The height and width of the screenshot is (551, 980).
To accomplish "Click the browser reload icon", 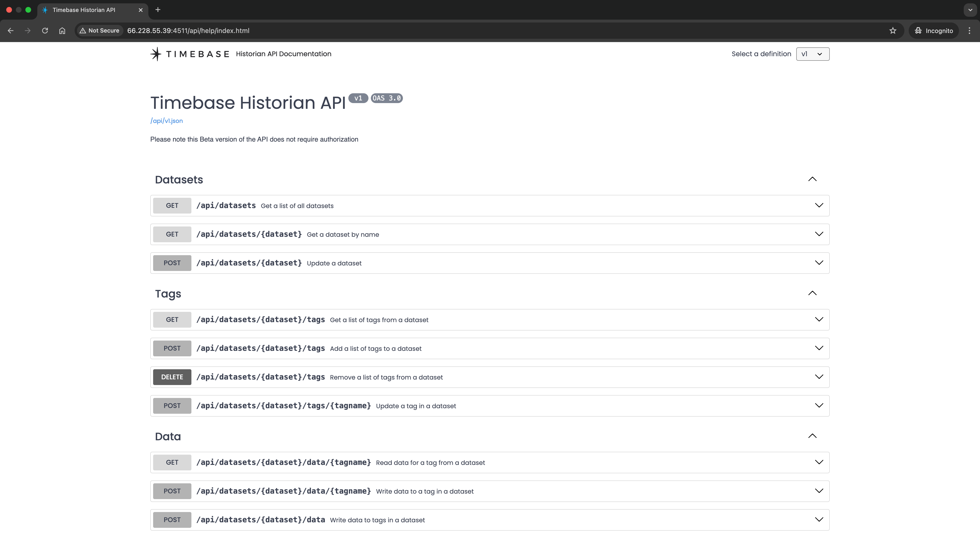I will (x=45, y=30).
